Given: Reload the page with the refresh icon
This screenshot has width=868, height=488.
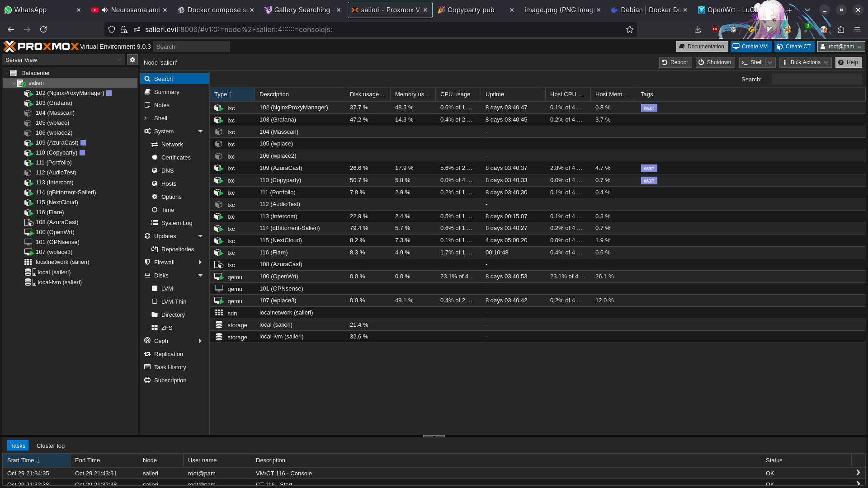Looking at the screenshot, I should (43, 29).
